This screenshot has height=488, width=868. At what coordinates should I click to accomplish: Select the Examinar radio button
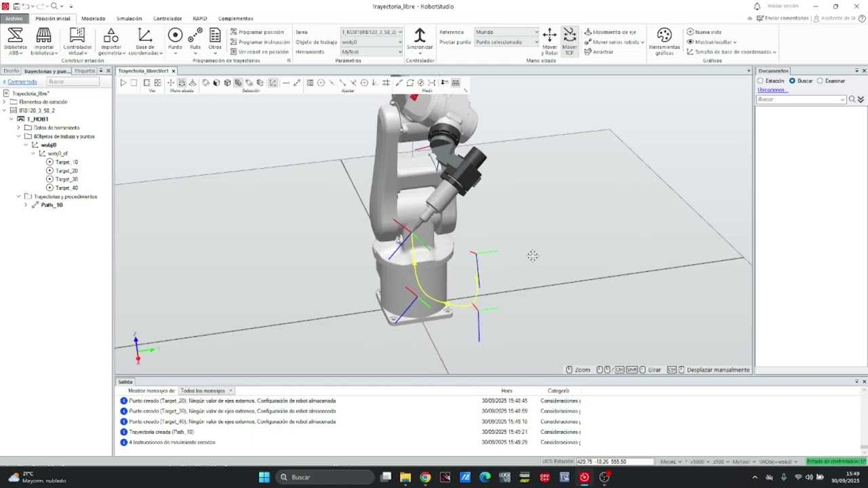(x=820, y=81)
